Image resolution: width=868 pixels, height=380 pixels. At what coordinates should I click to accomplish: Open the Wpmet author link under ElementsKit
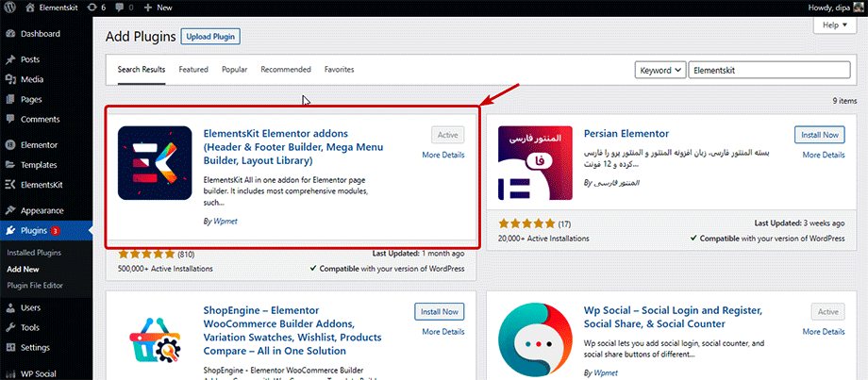pos(225,222)
